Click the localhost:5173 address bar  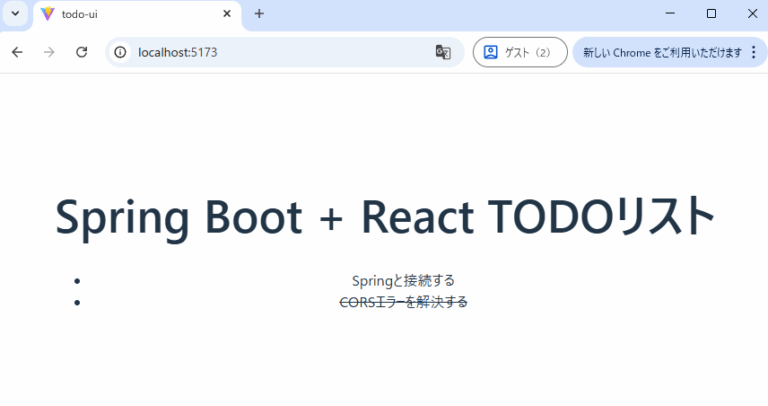click(270, 52)
